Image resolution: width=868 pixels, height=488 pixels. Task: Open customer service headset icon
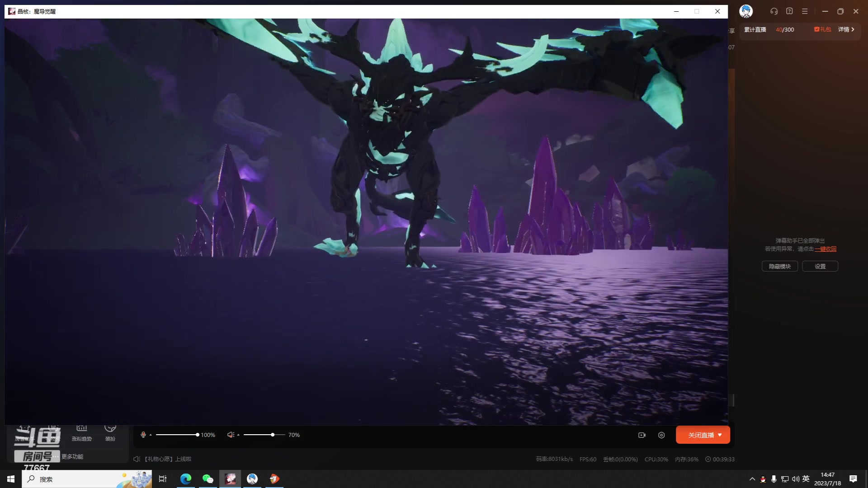click(774, 11)
